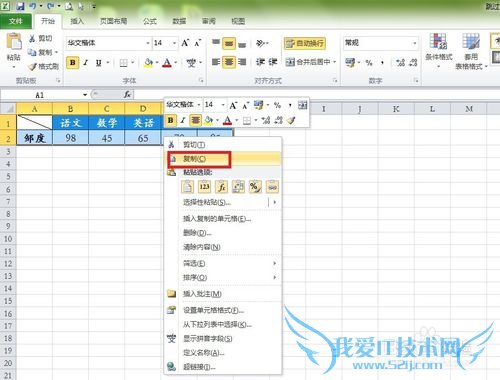Image resolution: width=500 pixels, height=380 pixels.
Task: Click the Paste (粘贴) clipboard icon in ribbon
Action: 14,42
